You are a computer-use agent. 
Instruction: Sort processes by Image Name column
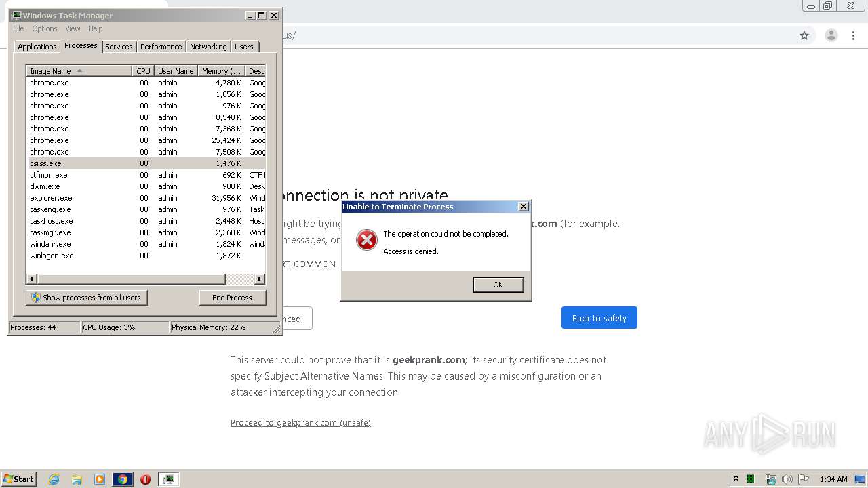click(79, 71)
